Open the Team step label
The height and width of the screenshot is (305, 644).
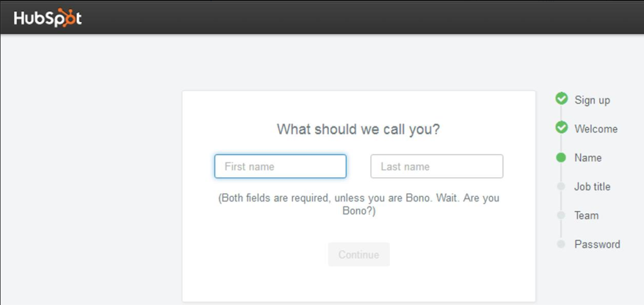click(587, 216)
